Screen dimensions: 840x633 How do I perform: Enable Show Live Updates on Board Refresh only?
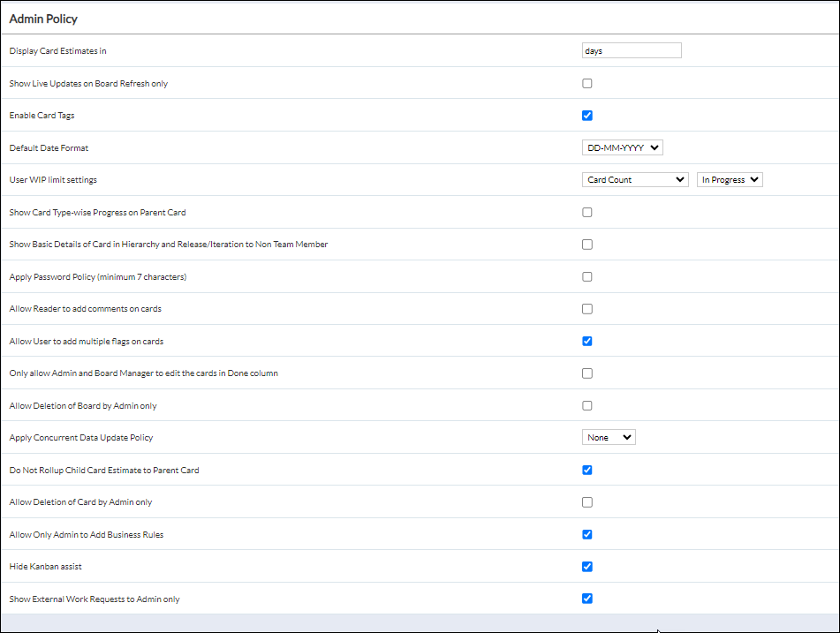coord(587,83)
